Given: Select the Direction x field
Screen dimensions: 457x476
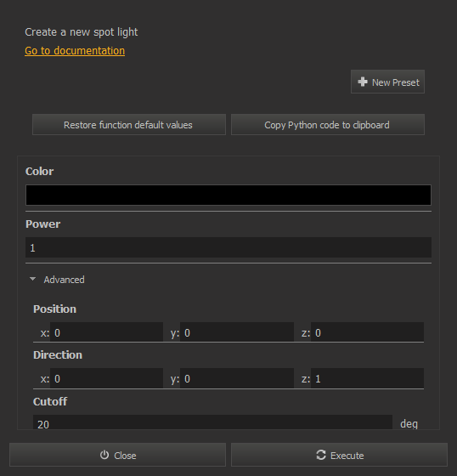Looking at the screenshot, I should click(x=106, y=378).
